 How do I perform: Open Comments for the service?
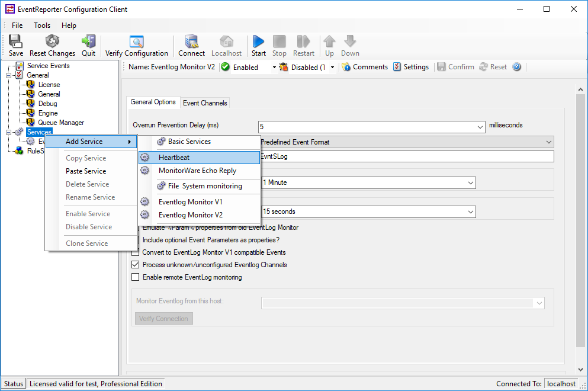click(x=365, y=67)
